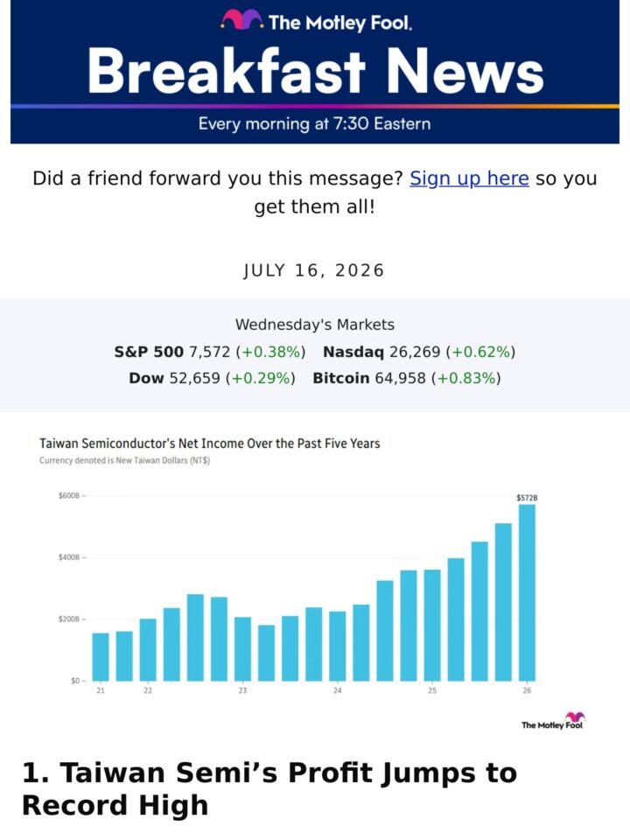
Task: Click the Taiwan Semiconductor chart title
Action: coord(209,444)
